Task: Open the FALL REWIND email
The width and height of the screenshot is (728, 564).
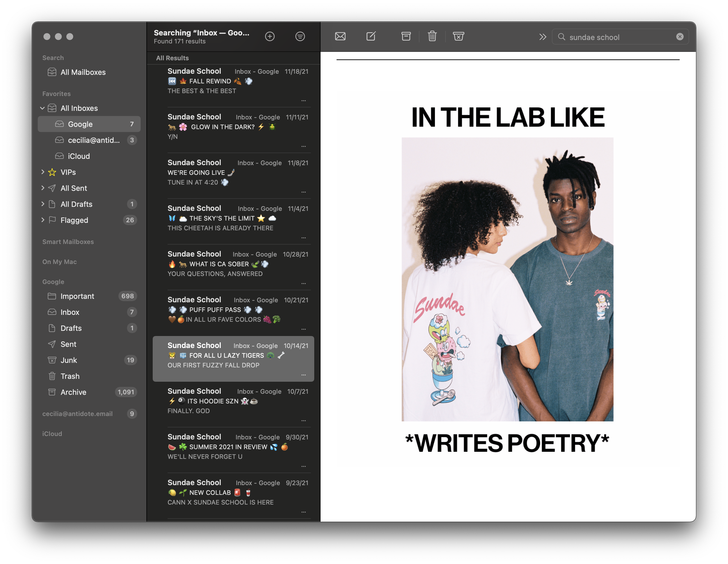Action: pos(233,81)
